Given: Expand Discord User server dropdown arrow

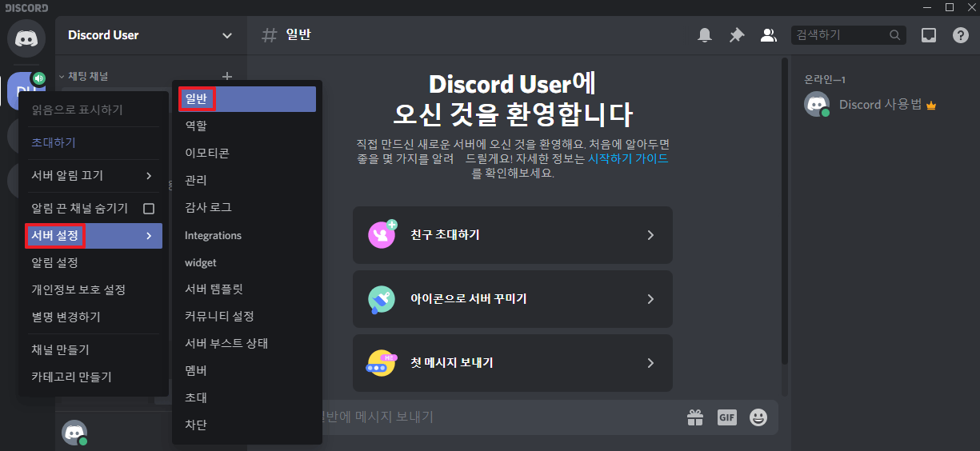Looking at the screenshot, I should 227,35.
